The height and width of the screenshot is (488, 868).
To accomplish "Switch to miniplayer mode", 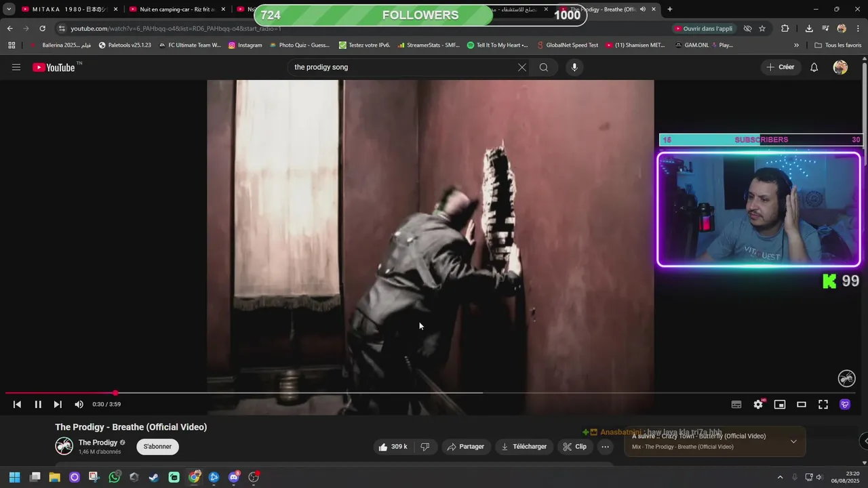I will point(780,405).
